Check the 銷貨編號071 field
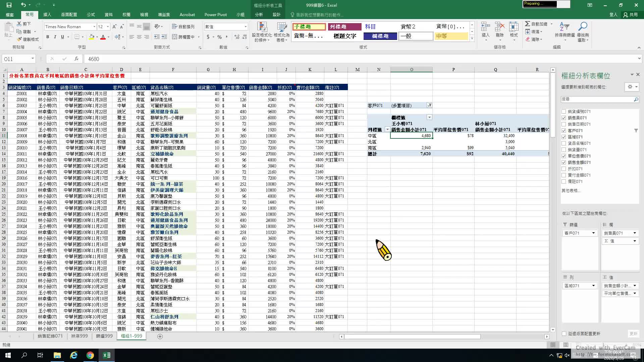Screen dimensions: 644x362 (x=564, y=112)
